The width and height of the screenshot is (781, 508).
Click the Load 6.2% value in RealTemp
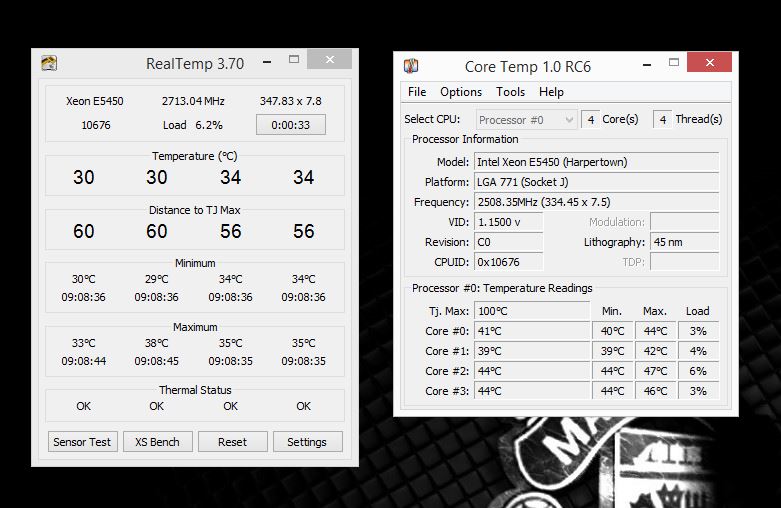(193, 125)
